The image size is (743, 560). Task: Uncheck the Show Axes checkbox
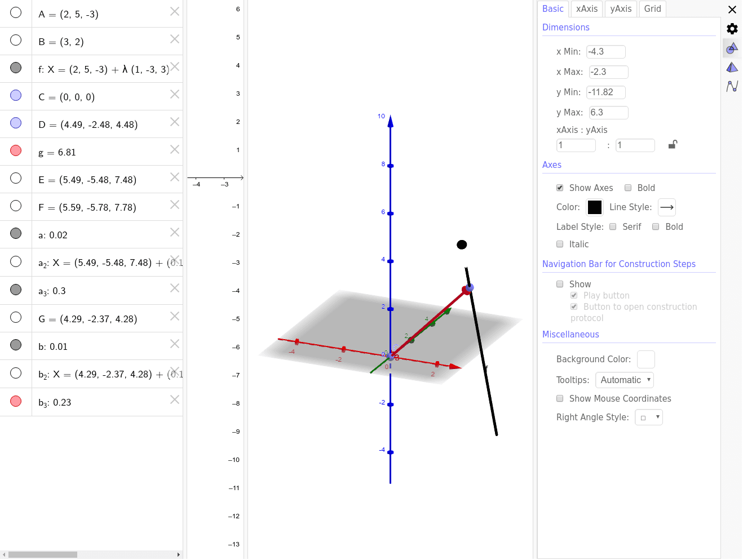(560, 188)
